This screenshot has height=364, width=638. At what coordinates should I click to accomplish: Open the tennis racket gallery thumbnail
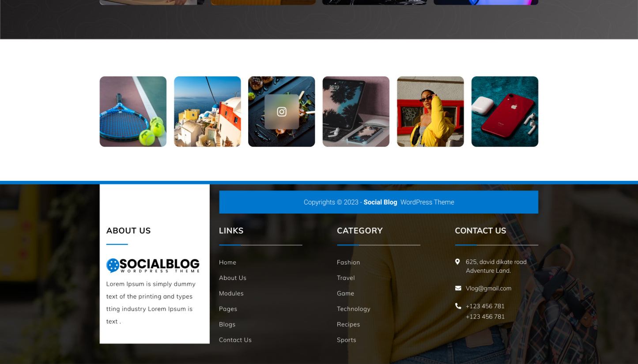133,111
